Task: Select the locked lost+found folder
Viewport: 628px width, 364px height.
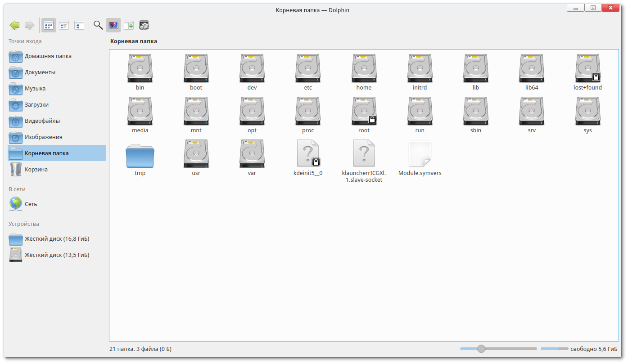Action: pyautogui.click(x=587, y=68)
